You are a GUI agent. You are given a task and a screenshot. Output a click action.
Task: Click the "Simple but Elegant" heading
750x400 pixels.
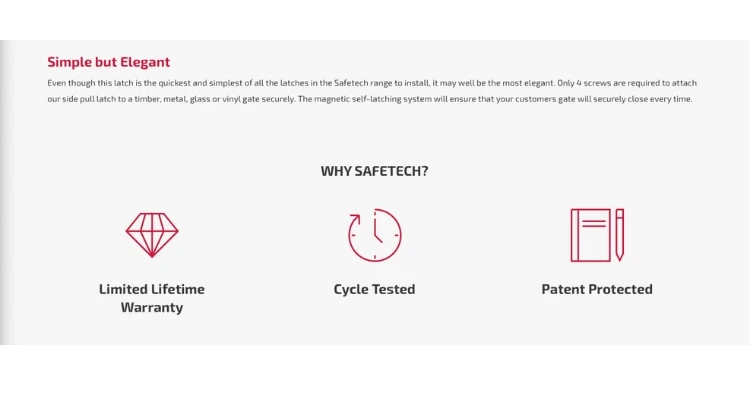108,62
